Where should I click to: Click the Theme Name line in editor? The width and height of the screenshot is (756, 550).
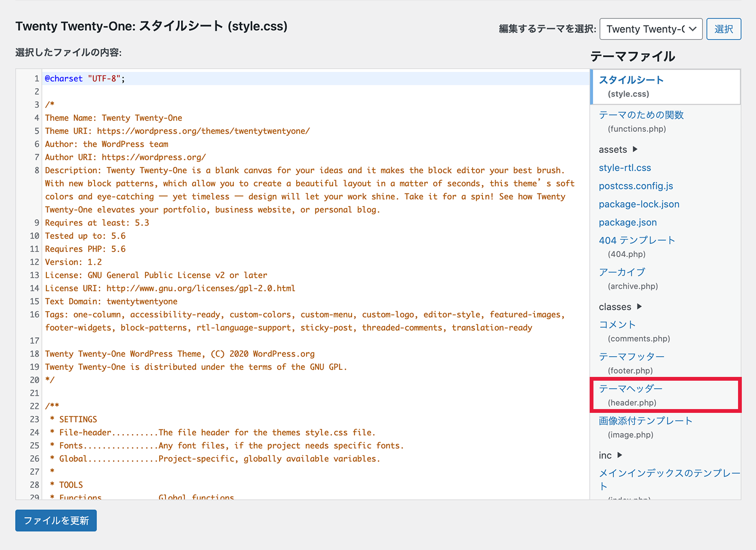(x=113, y=118)
